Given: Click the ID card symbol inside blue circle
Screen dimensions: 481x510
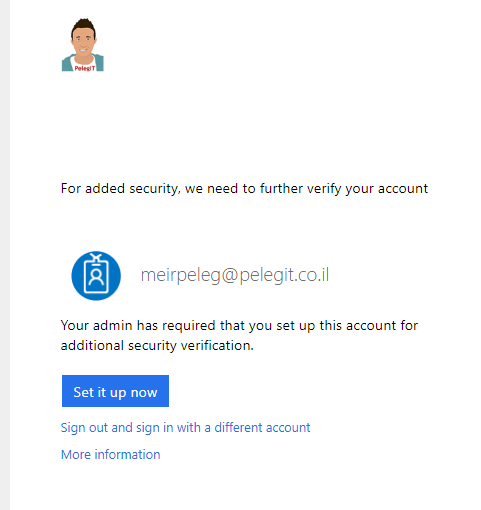Looking at the screenshot, I should (96, 275).
